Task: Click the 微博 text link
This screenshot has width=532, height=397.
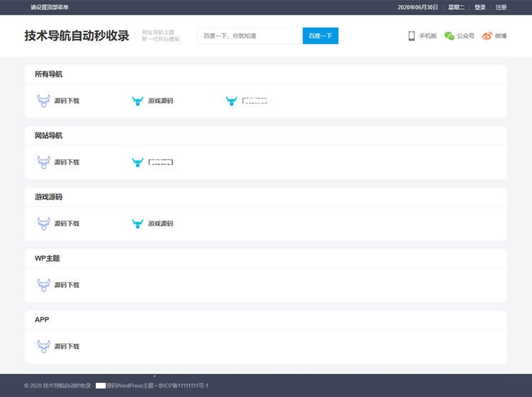Action: [501, 36]
